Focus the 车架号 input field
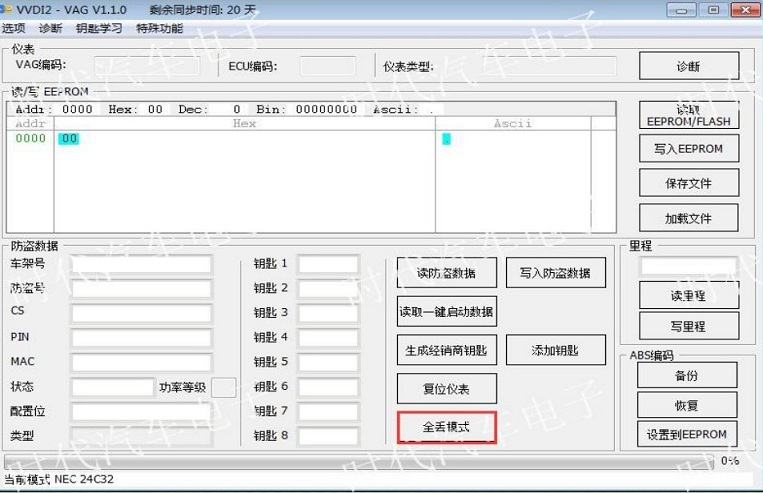This screenshot has width=763, height=493. pos(141,264)
